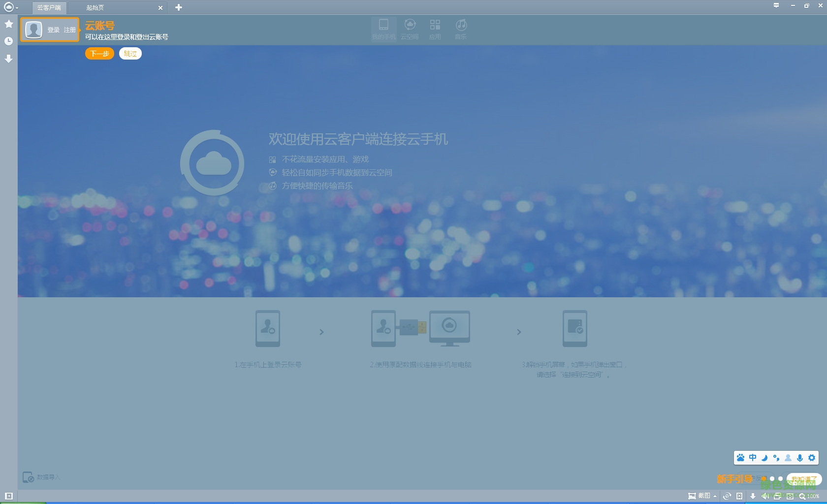Open the 应用 (Apps) icon
Image resolution: width=827 pixels, height=504 pixels.
click(435, 28)
